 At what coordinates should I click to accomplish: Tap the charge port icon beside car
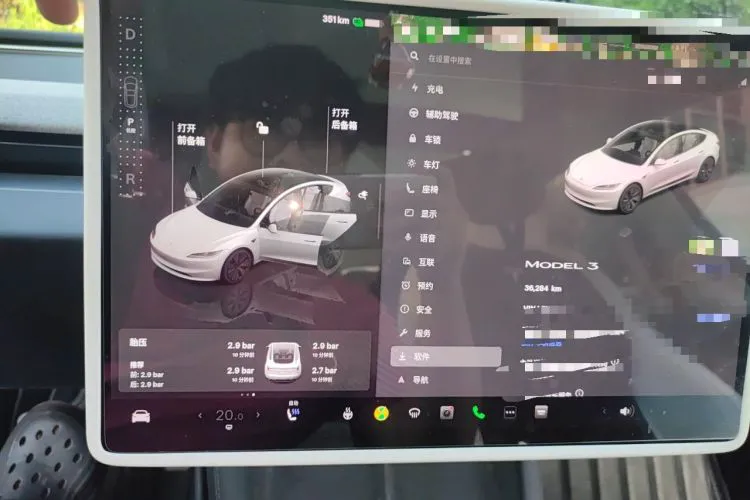point(364,195)
